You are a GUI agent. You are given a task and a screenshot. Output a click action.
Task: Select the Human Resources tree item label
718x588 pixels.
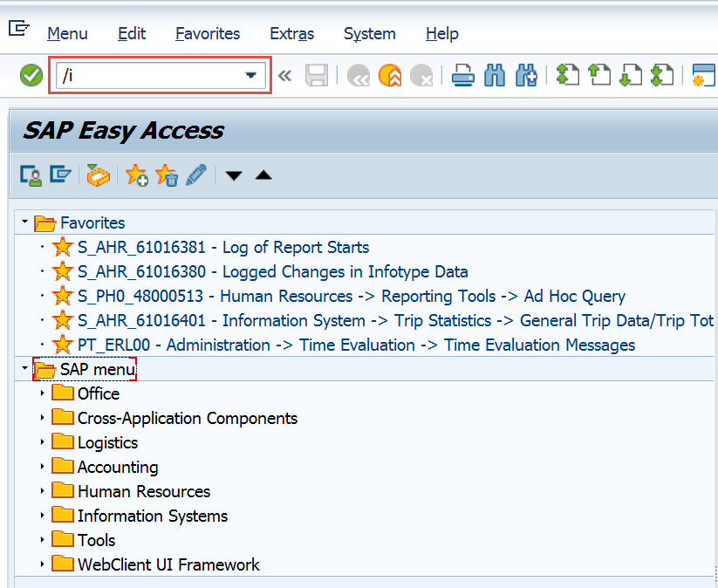[144, 491]
